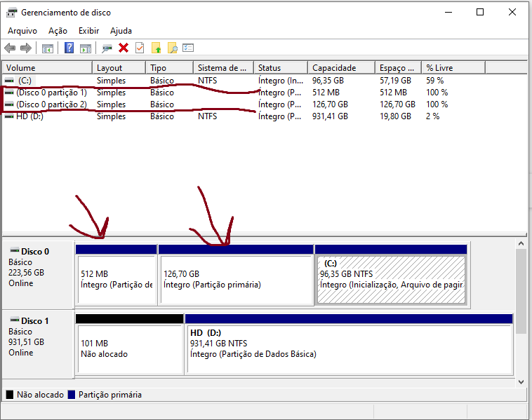Image resolution: width=532 pixels, height=420 pixels.
Task: Sort by the Status column header
Action: click(x=281, y=68)
